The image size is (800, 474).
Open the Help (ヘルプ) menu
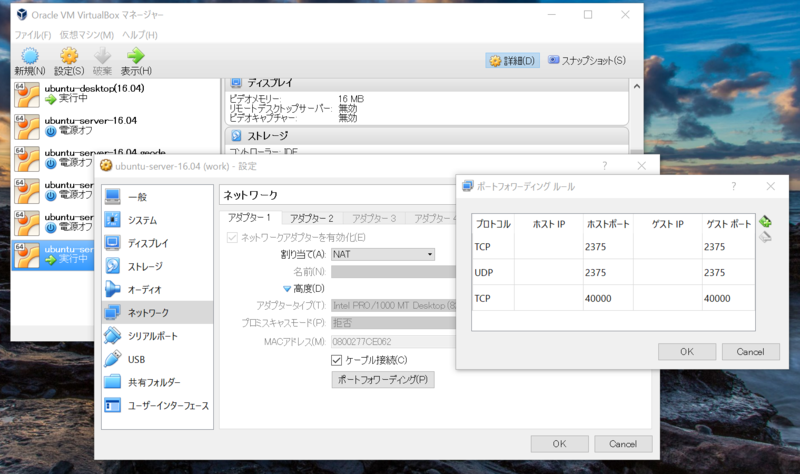click(140, 35)
